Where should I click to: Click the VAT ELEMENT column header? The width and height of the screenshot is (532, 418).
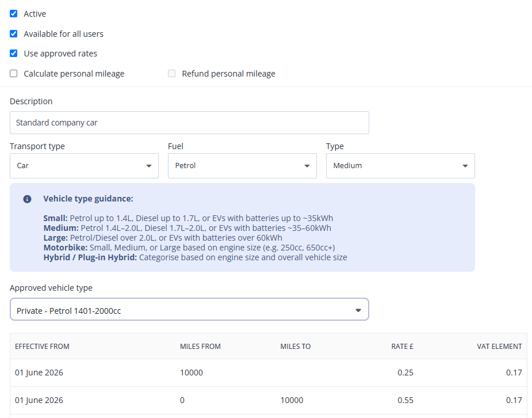click(x=499, y=347)
